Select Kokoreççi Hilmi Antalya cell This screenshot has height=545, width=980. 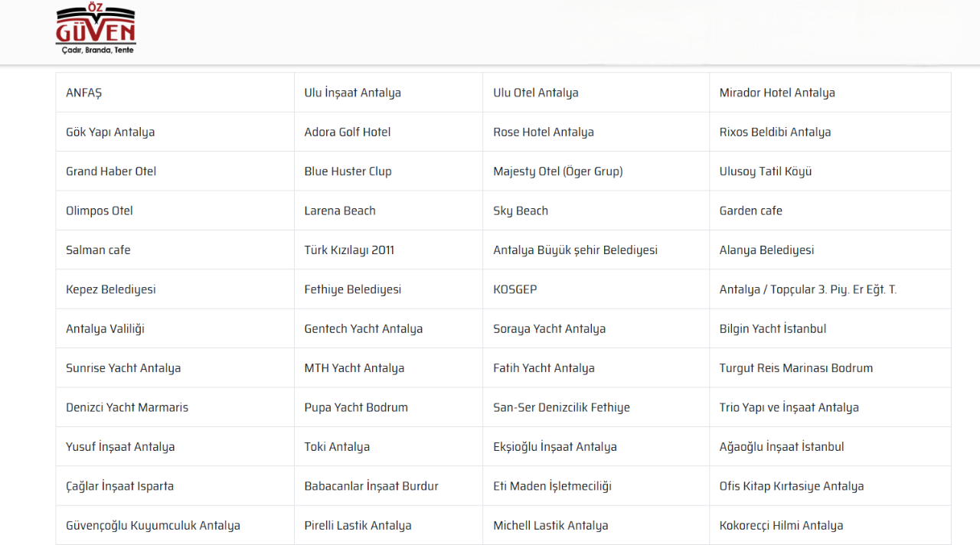[781, 526]
